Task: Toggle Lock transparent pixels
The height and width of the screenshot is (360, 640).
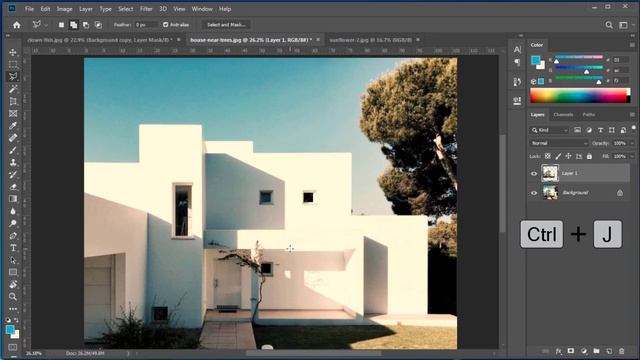Action: [x=548, y=156]
